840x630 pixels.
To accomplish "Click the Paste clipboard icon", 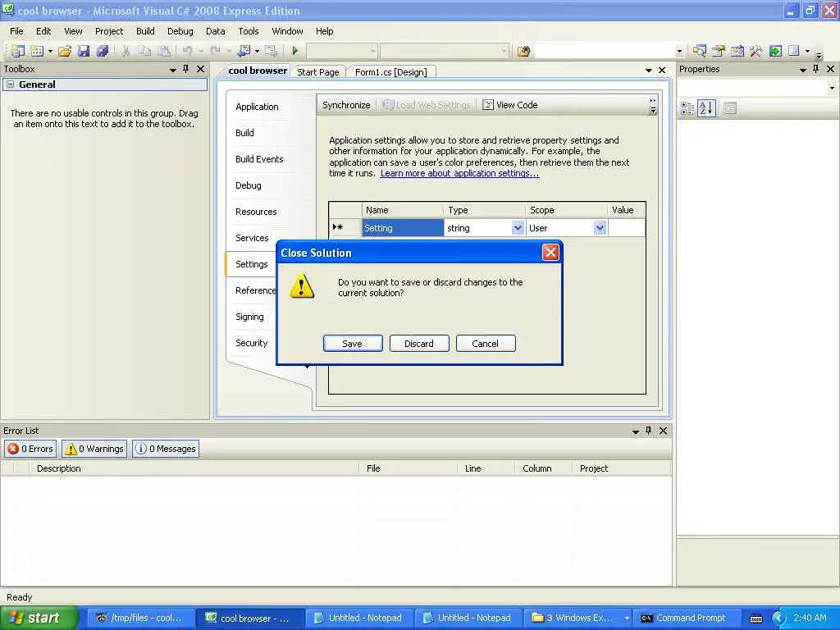I will pos(164,51).
